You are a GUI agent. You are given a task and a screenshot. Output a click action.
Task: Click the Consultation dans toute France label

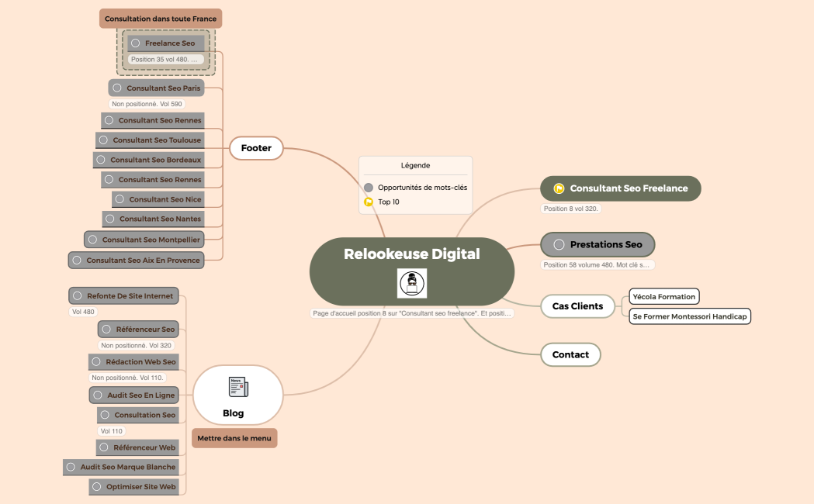tap(161, 19)
